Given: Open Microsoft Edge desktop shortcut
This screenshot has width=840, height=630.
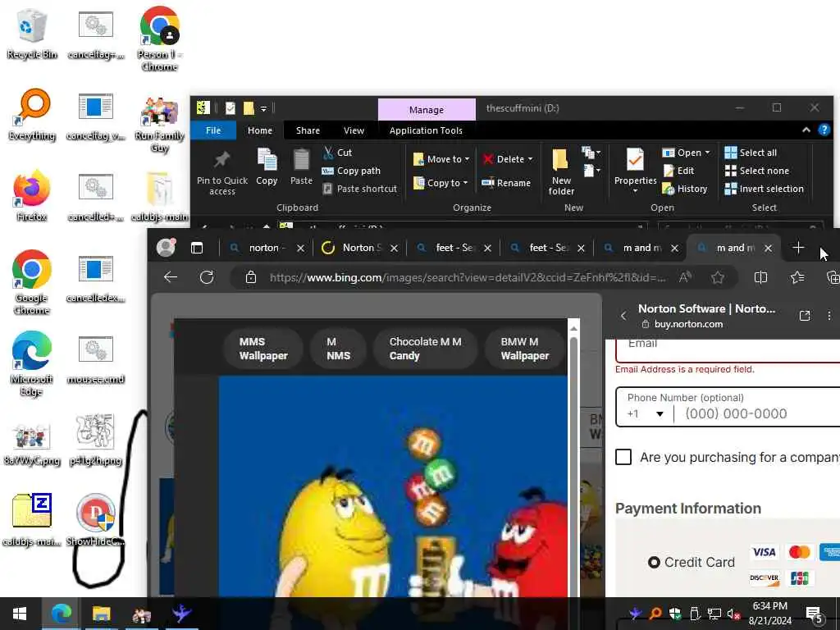Looking at the screenshot, I should click(32, 363).
